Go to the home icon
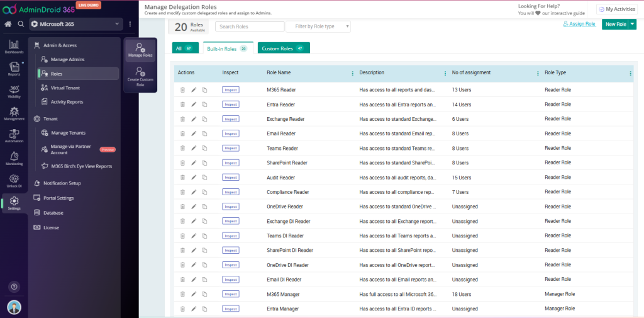 (x=8, y=25)
